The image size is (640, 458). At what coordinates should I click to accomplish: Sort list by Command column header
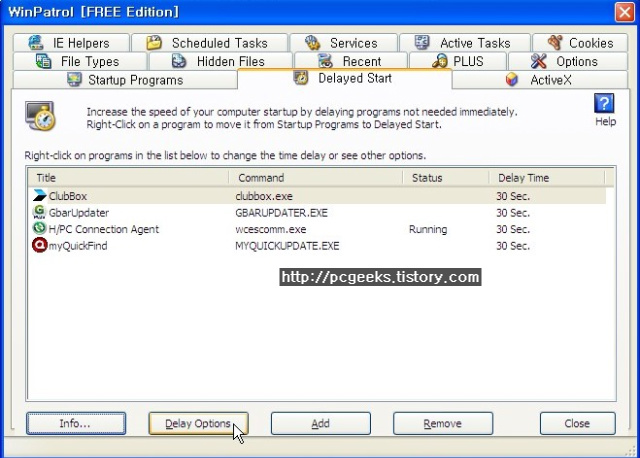pos(316,178)
